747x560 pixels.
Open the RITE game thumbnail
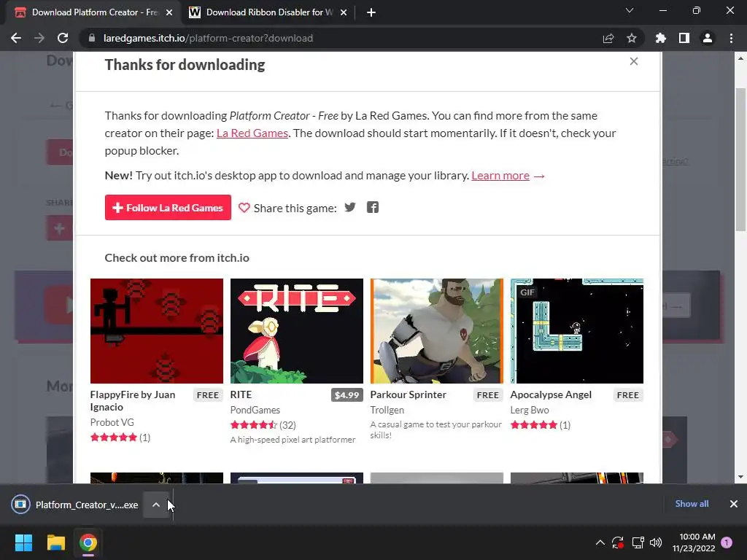[x=297, y=331]
